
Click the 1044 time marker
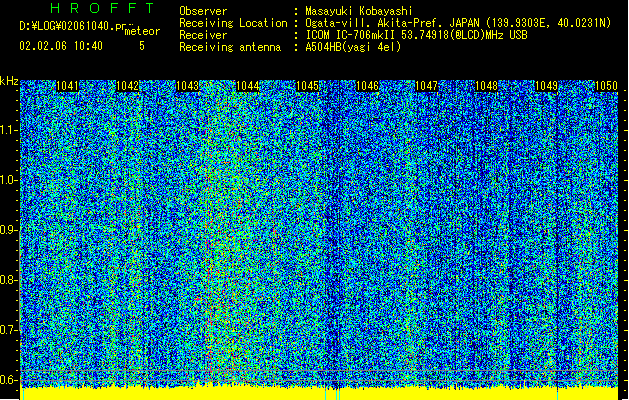248,86
